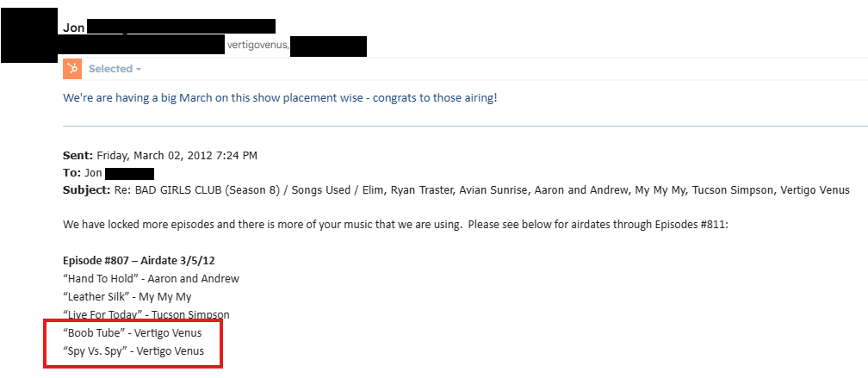The height and width of the screenshot is (378, 868).
Task: Click the Sent: bold label
Action: (77, 156)
